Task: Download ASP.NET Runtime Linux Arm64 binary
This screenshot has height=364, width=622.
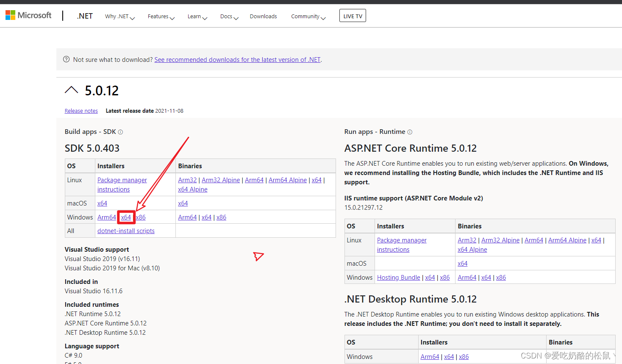Action: click(534, 240)
